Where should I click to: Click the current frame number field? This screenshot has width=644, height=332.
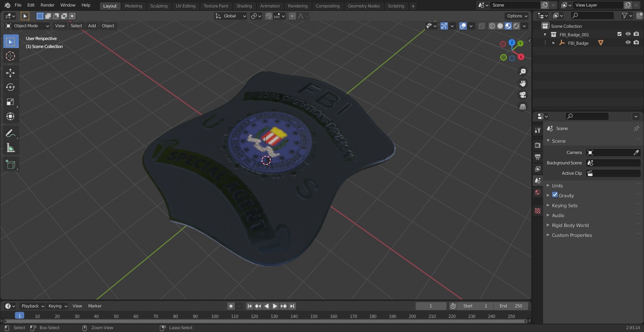(431, 306)
